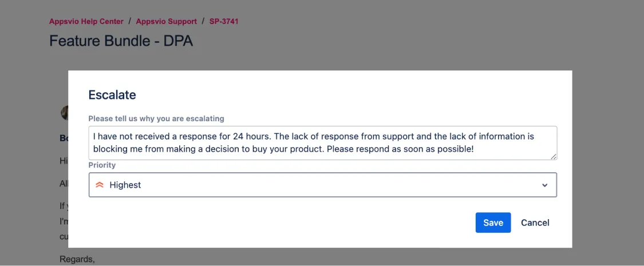Grab the text area resize handle
The width and height of the screenshot is (644, 266).
554,156
